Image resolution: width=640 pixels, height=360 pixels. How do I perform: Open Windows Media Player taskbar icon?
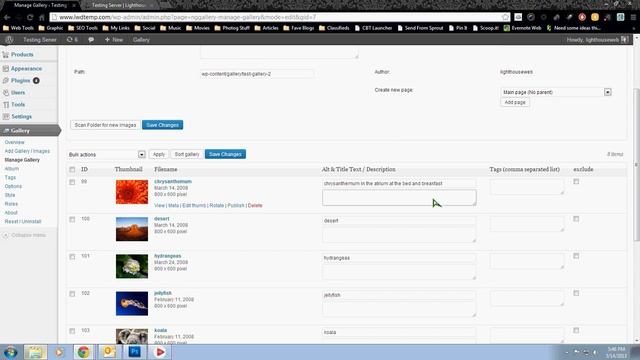coord(60,352)
